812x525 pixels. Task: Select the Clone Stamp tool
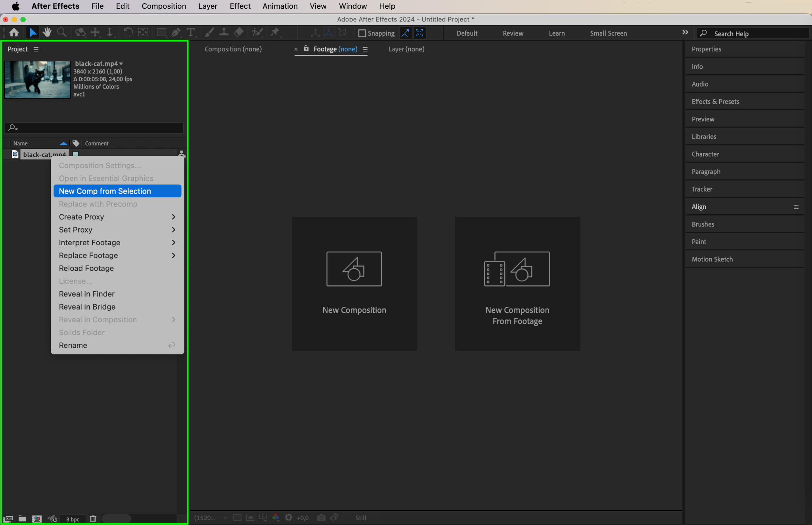coord(224,33)
